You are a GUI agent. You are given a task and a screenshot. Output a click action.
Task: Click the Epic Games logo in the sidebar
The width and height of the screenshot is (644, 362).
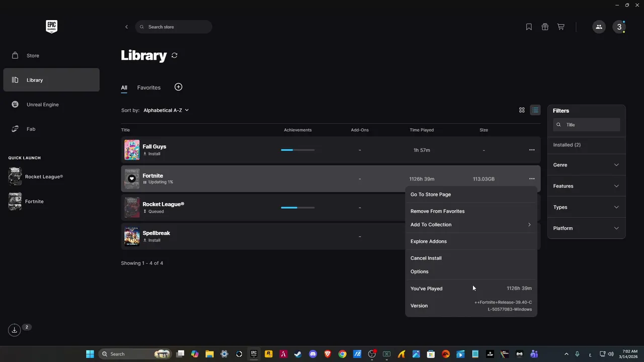pos(51,27)
